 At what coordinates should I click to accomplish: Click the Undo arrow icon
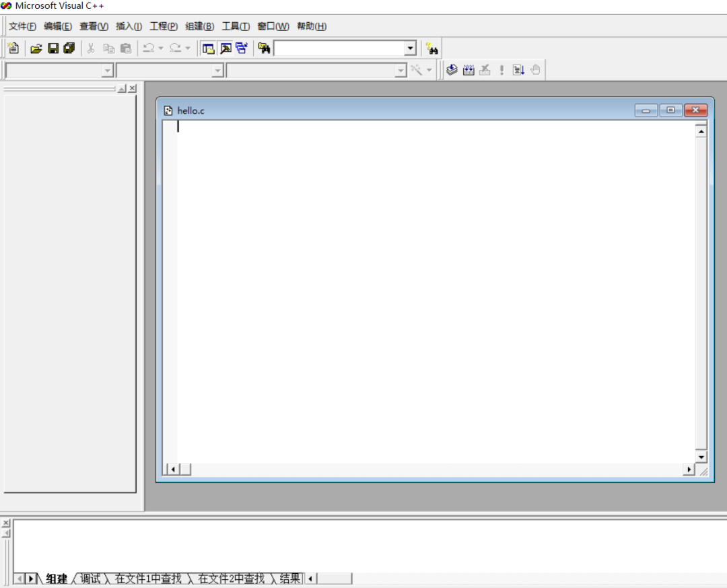[x=149, y=48]
